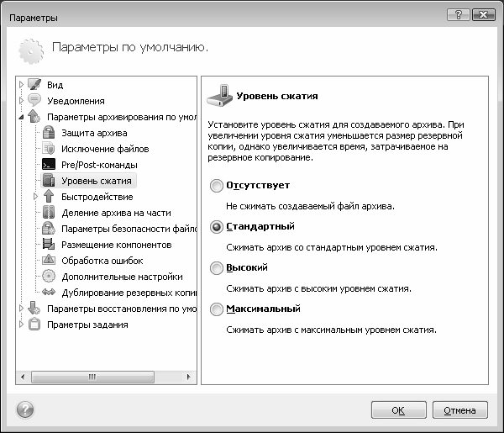Screen dimensions: 504x433
Task: Click the horizontal scrollbar thumb in tree panel
Action: tap(92, 377)
